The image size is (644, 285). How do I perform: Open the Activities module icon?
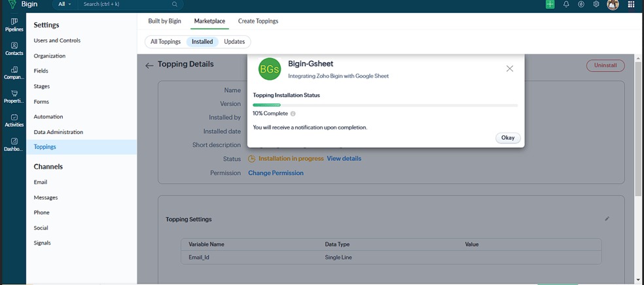click(14, 117)
